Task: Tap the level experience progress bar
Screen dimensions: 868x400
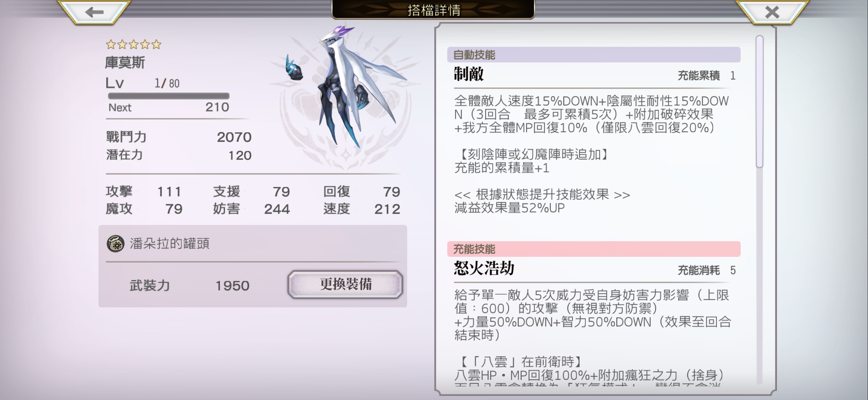Action: (x=168, y=96)
